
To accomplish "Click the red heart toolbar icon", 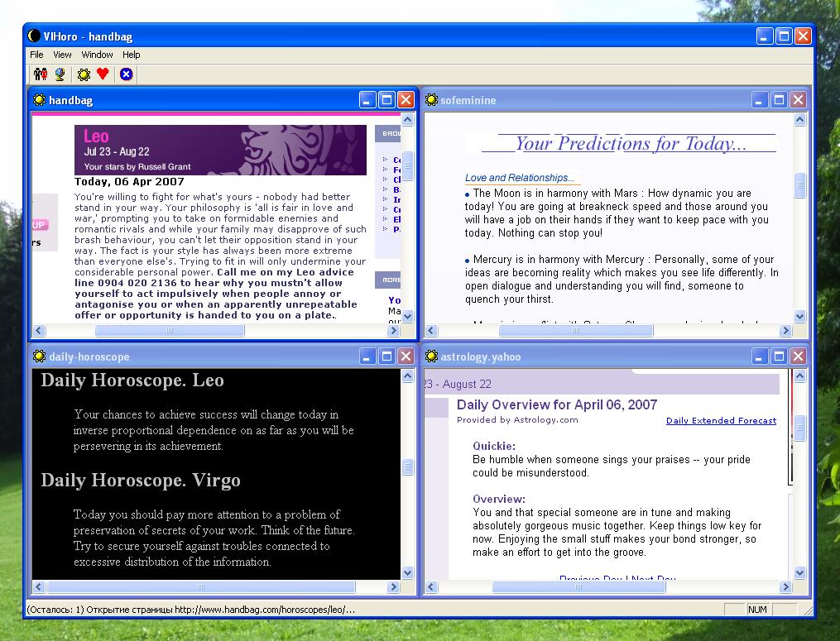I will click(x=103, y=74).
